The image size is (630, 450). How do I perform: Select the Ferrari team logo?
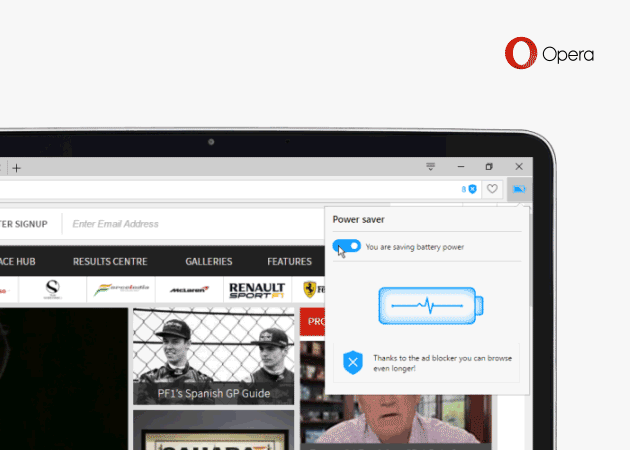tap(314, 289)
